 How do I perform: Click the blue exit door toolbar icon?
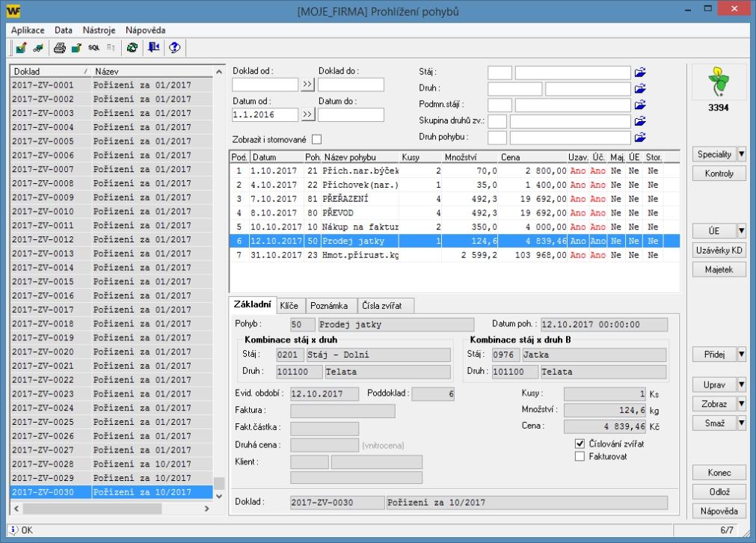(x=154, y=48)
